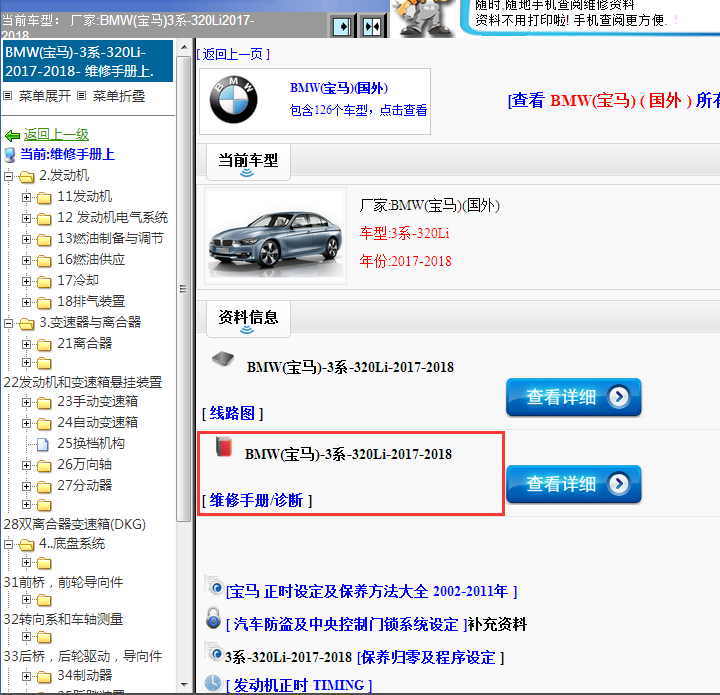
Task: Click the folder icon for 11发动机
Action: pos(44,198)
